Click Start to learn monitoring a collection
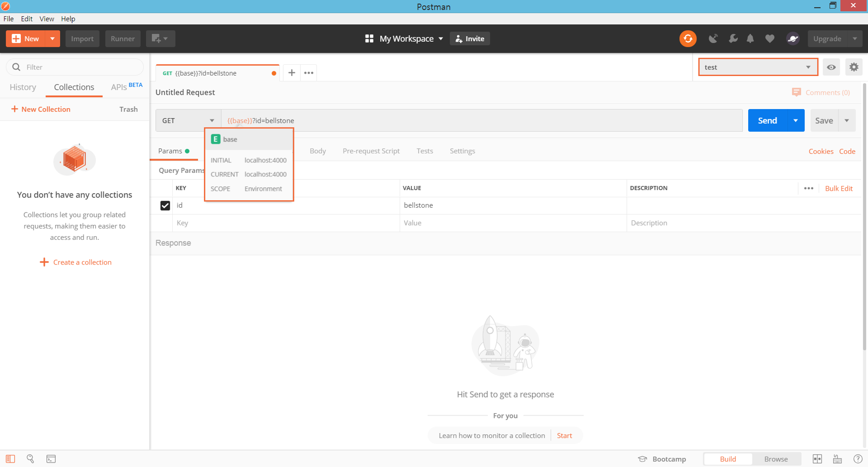The width and height of the screenshot is (868, 467). pyautogui.click(x=564, y=435)
